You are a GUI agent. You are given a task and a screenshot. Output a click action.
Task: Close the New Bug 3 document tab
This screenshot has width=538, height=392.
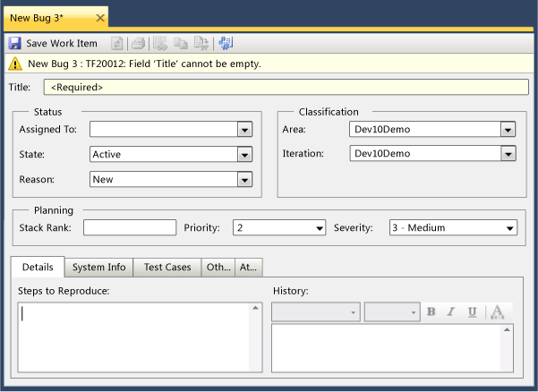point(100,18)
